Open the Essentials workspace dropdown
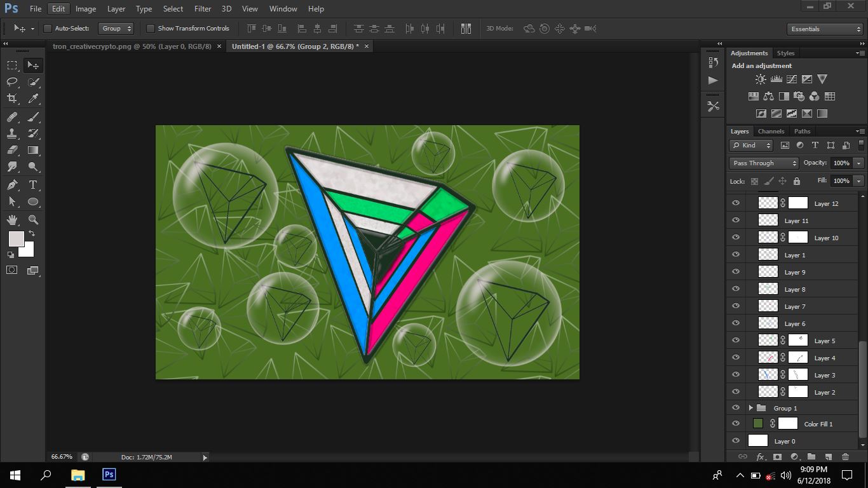868x488 pixels. click(825, 29)
